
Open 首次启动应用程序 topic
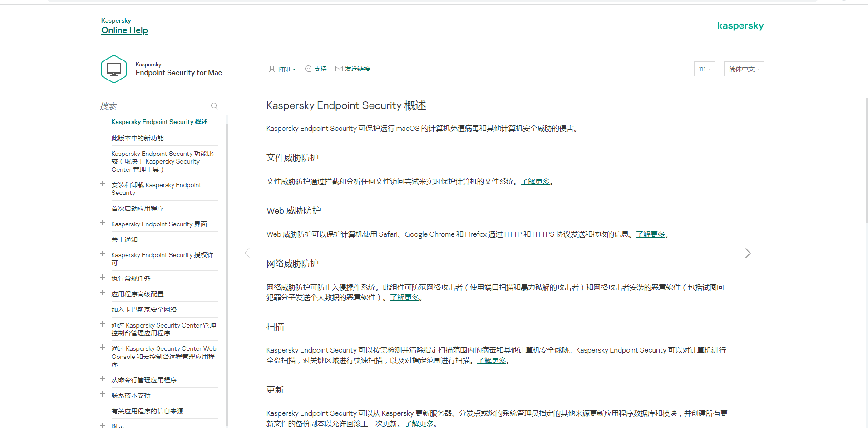coord(138,209)
